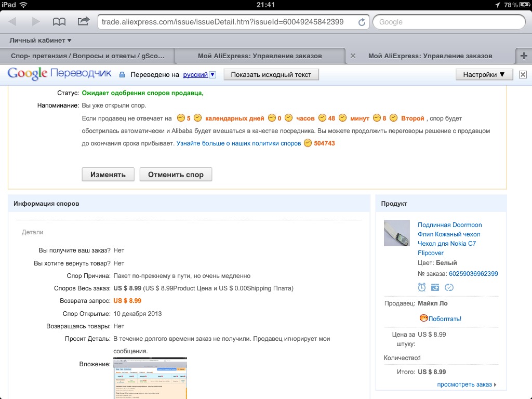
Task: Click the русский language link
Action: [x=195, y=75]
